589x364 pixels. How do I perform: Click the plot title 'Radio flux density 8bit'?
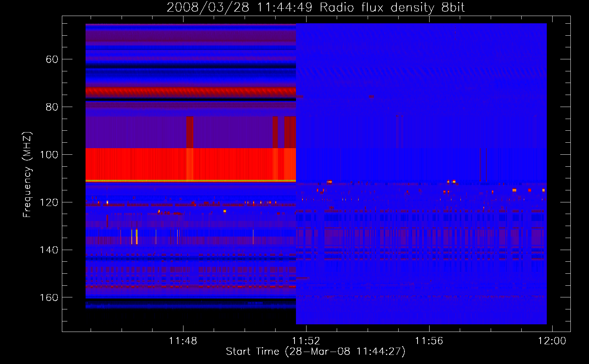click(316, 7)
